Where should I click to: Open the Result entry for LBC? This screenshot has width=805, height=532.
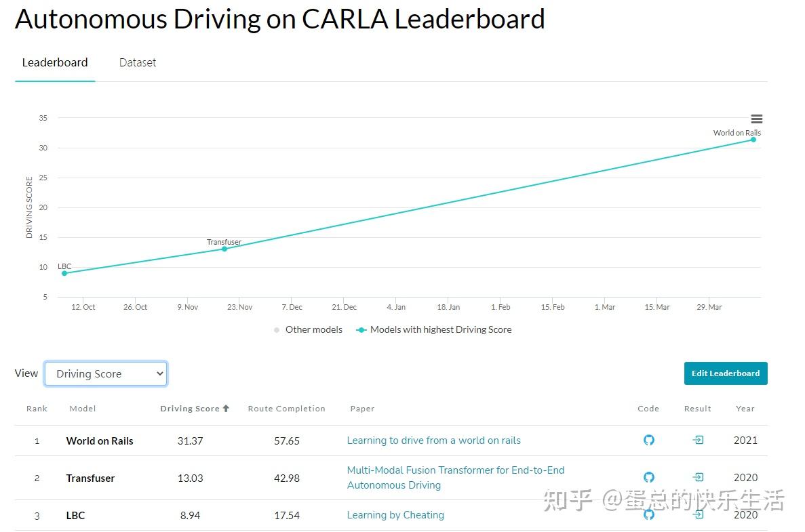point(698,515)
